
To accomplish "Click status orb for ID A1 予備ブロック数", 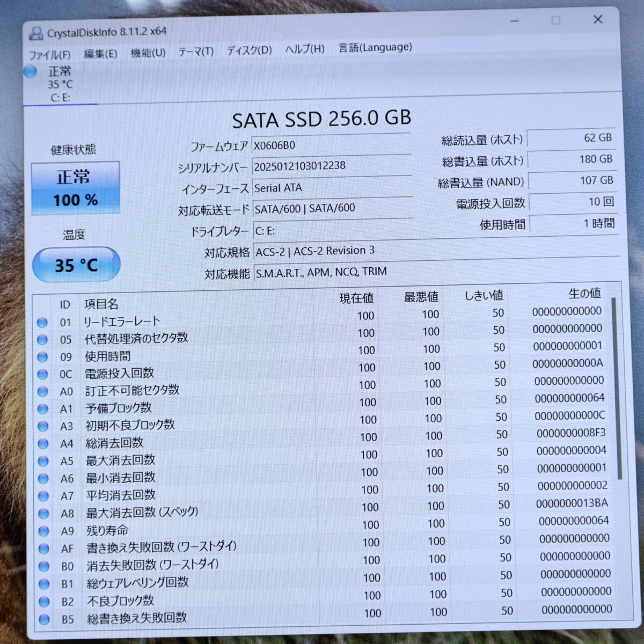I will [x=43, y=409].
